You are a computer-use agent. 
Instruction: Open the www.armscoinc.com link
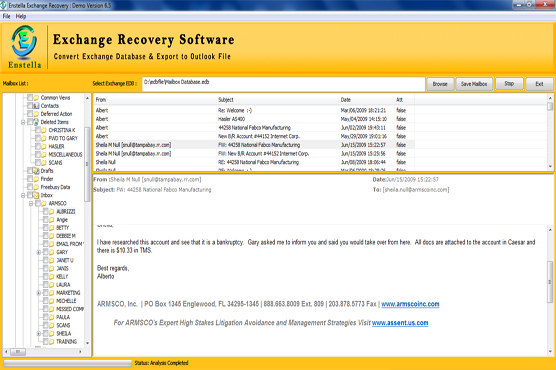click(410, 304)
